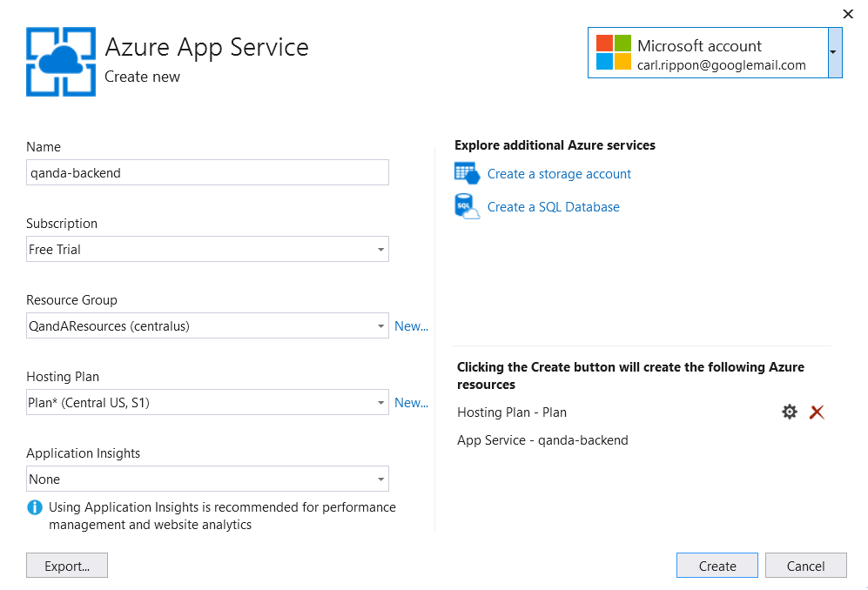Open the Hosting Plan dropdown
The image size is (868, 590).
pyautogui.click(x=380, y=403)
